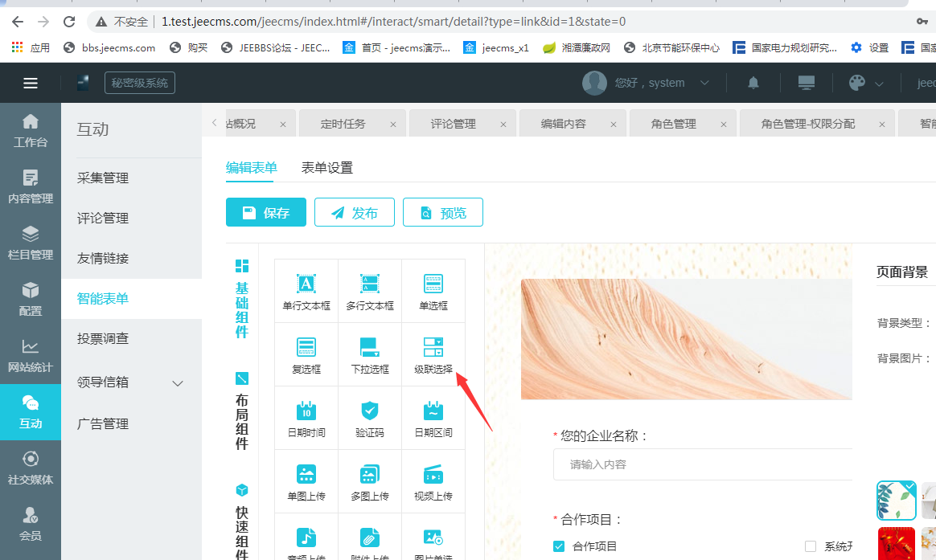Image resolution: width=936 pixels, height=560 pixels.
Task: Add a 单选框 radio component
Action: coord(433,292)
